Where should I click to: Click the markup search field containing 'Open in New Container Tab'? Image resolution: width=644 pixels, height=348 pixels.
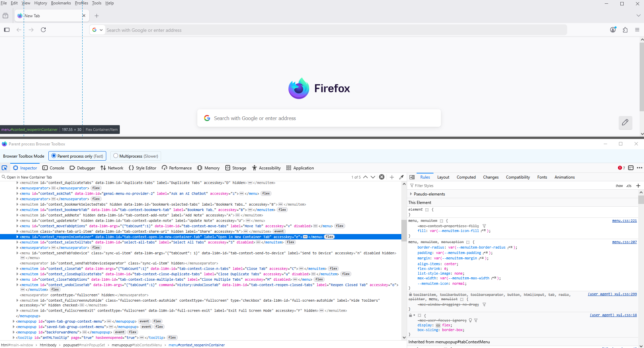pyautogui.click(x=176, y=177)
